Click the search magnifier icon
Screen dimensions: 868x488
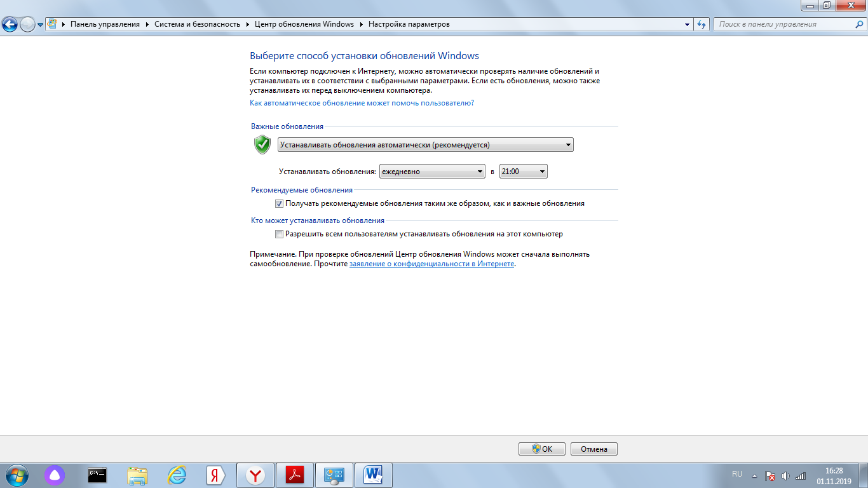858,24
